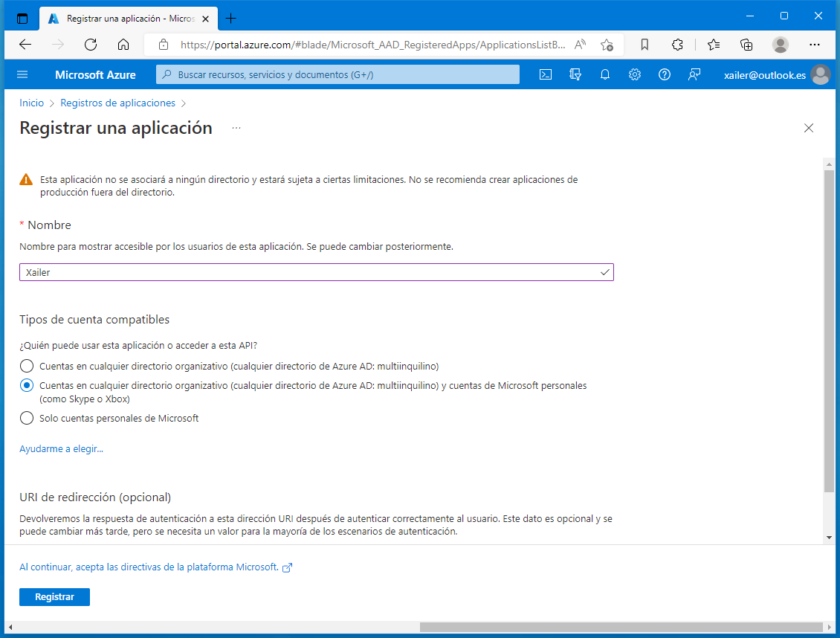Open the notifications bell
840x638 pixels.
(x=605, y=74)
